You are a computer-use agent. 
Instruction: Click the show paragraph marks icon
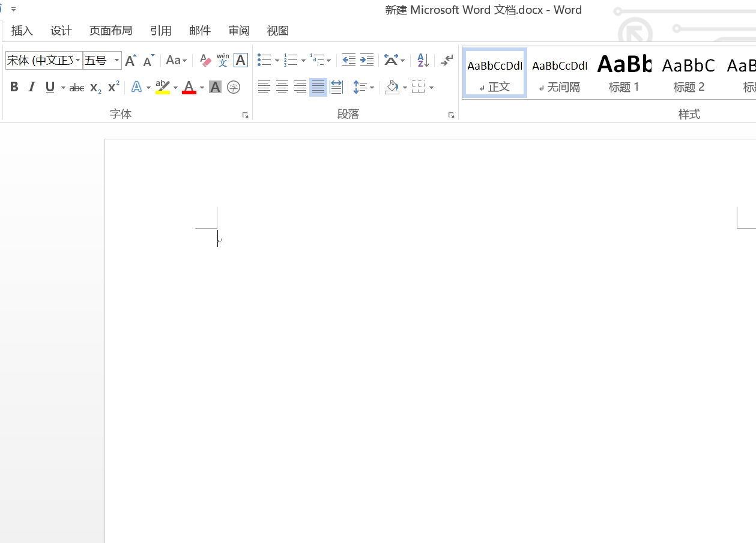(446, 61)
